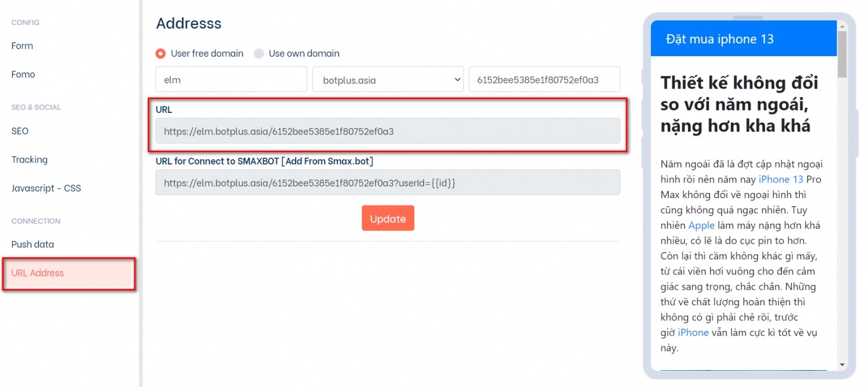Go to the Fomo section
The width and height of the screenshot is (868, 387).
pyautogui.click(x=23, y=74)
